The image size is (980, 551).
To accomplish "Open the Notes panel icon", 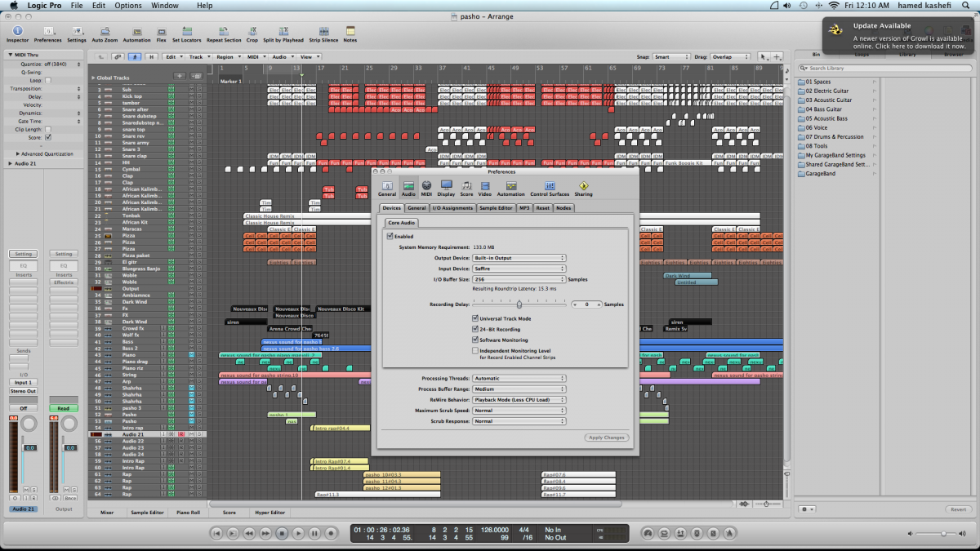I will (x=350, y=31).
